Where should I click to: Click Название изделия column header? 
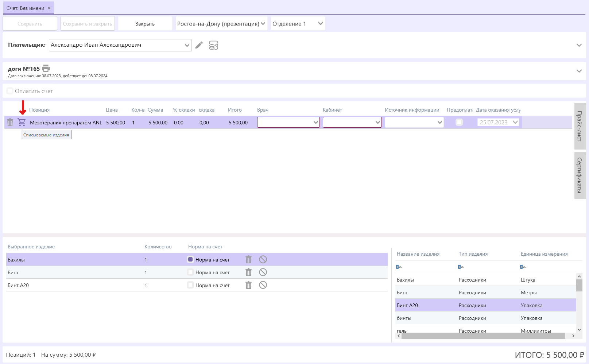418,254
